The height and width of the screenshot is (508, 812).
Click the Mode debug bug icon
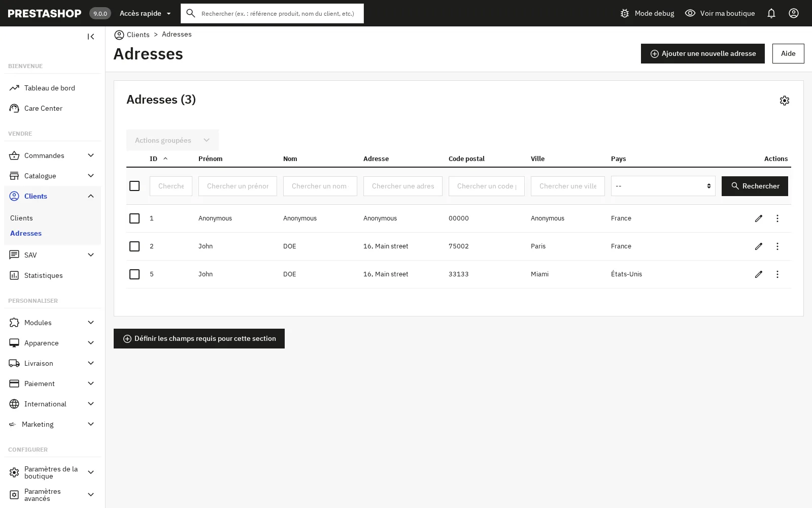point(625,13)
